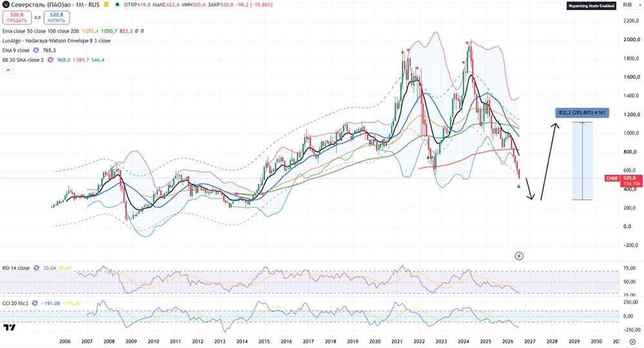644x348 pixels.
Task: Click Bollinger upper value 1389,7
Action: pos(81,60)
